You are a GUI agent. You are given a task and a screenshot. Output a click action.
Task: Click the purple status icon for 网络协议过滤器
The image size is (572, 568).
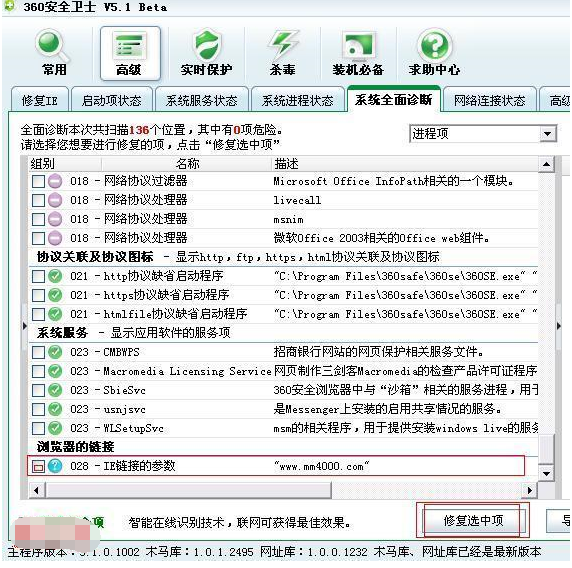click(55, 181)
